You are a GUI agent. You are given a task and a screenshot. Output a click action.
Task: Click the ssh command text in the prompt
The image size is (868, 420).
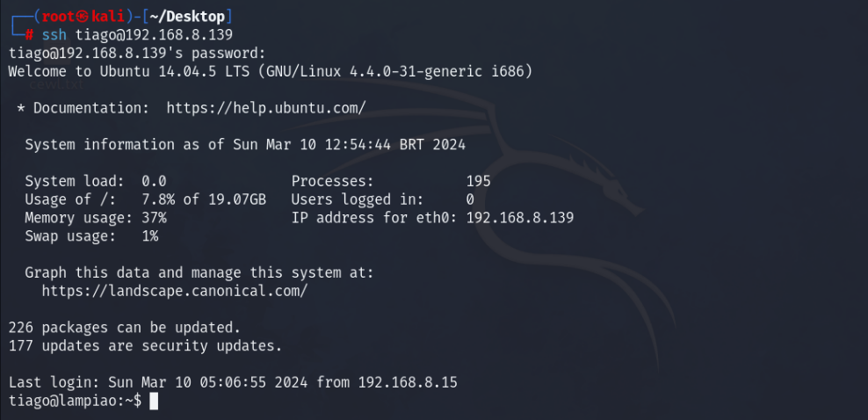click(x=54, y=34)
